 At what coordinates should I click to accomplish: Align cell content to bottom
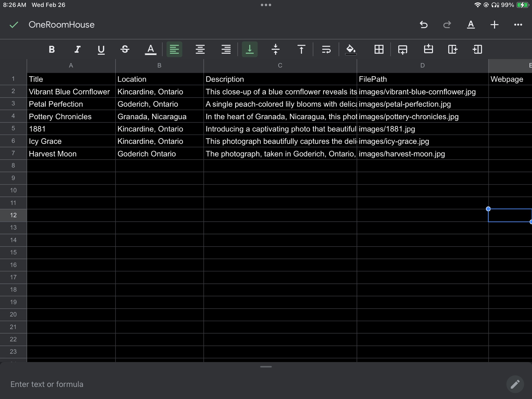[x=250, y=49]
